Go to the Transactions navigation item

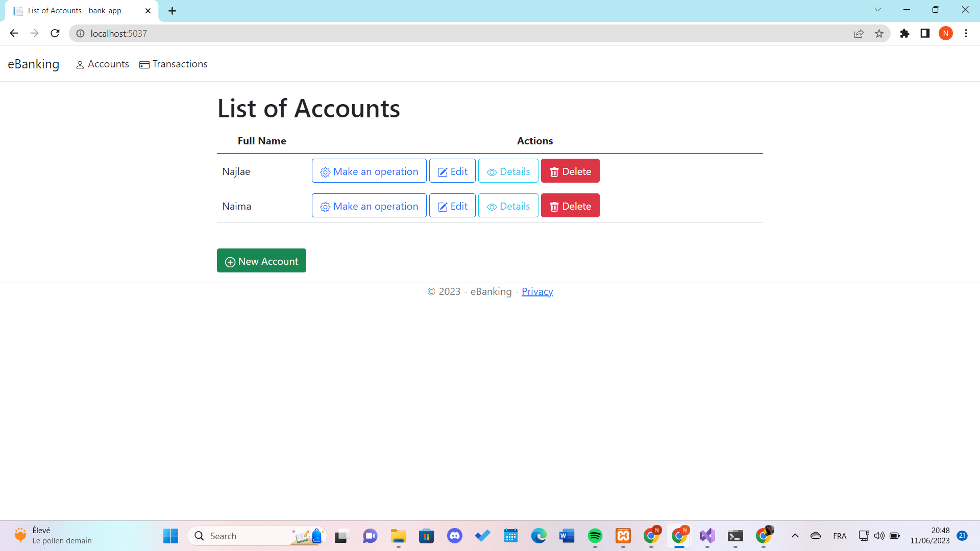(174, 64)
